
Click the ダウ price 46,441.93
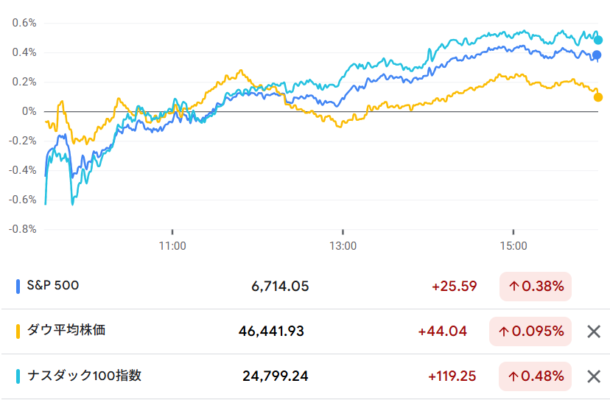tap(276, 332)
